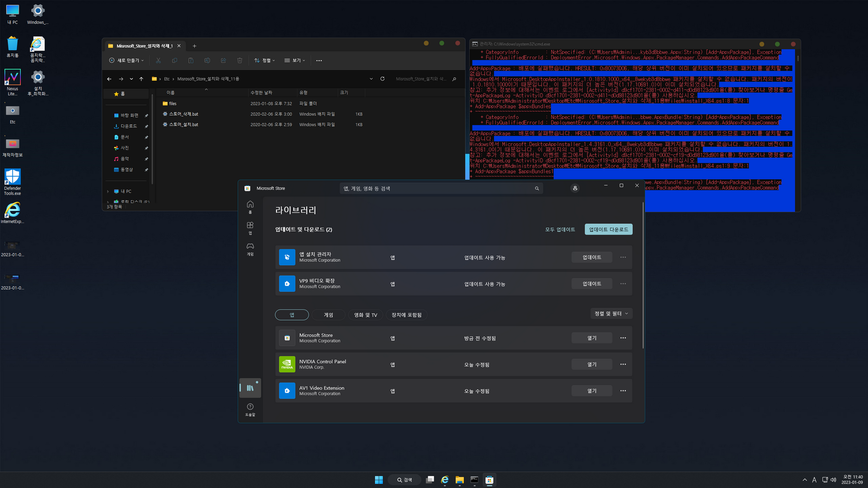Click 모두 업데이트 link
The width and height of the screenshot is (868, 488).
pos(560,229)
